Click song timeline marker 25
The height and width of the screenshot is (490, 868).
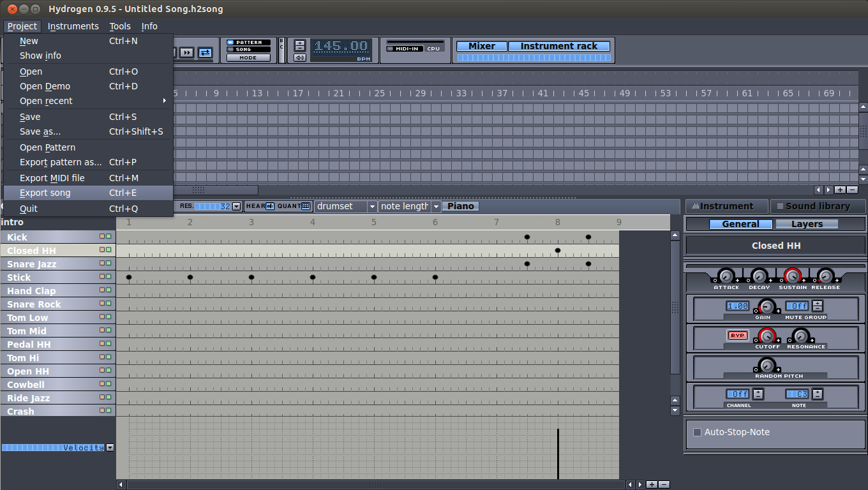(380, 93)
